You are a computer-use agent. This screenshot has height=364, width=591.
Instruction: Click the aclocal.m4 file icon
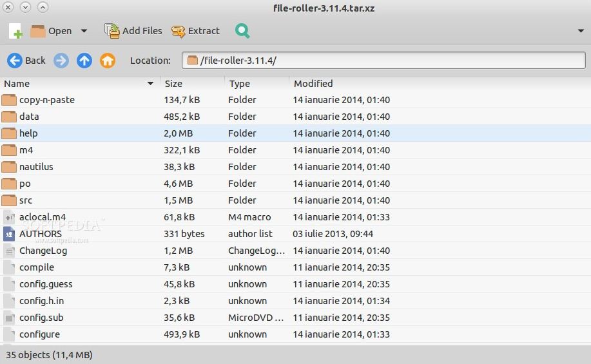9,217
